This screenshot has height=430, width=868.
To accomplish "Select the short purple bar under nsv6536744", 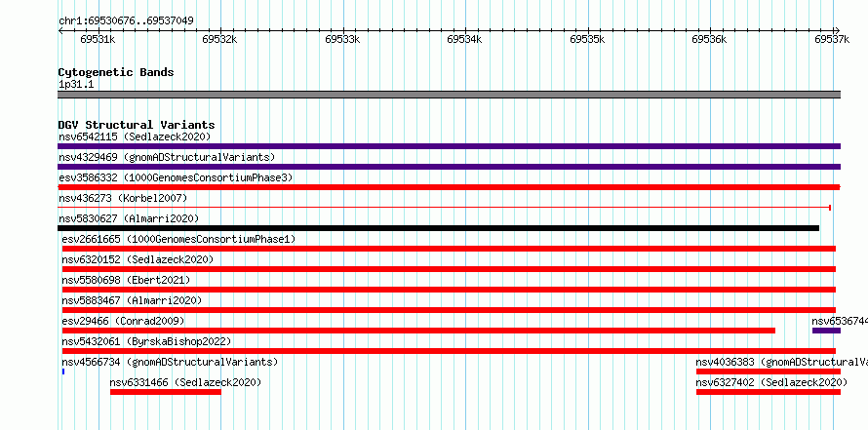I will point(826,331).
